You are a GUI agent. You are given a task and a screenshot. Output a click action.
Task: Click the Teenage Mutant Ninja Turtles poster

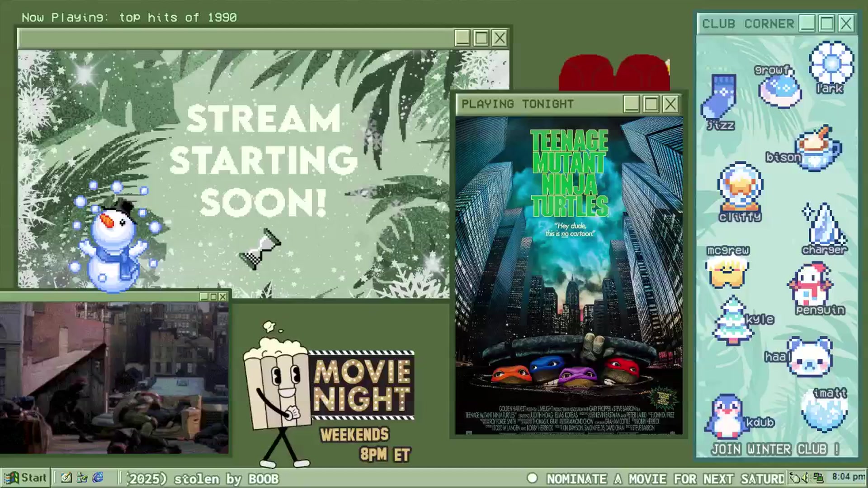[x=569, y=276]
